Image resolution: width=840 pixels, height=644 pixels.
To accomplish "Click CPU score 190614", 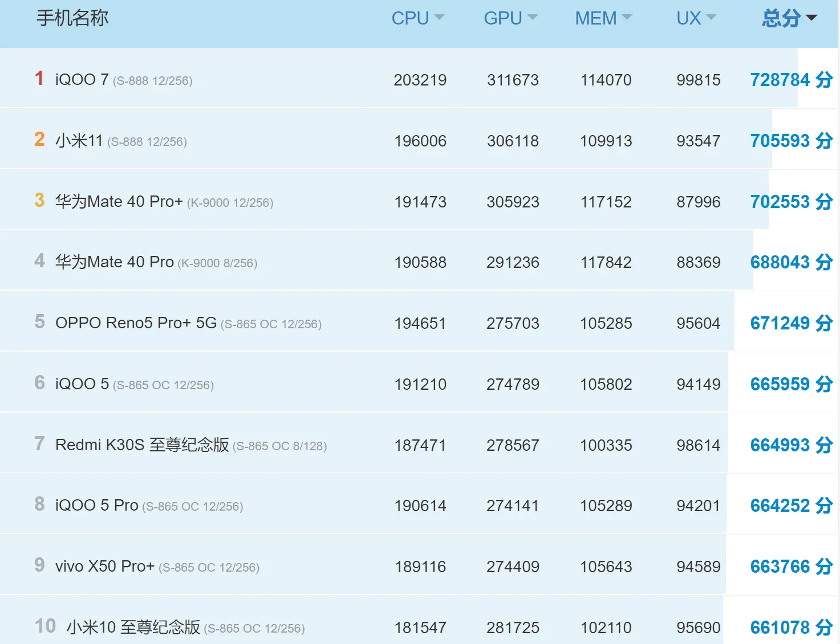I will click(420, 506).
